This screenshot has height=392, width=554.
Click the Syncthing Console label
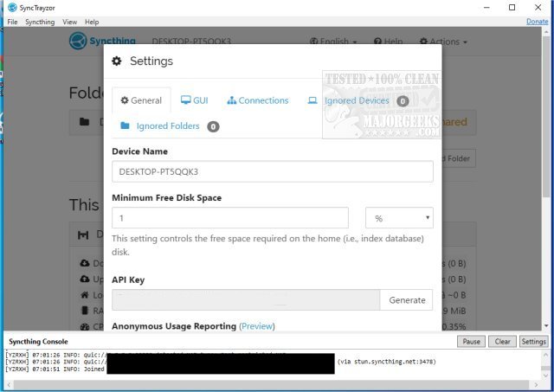[38, 342]
